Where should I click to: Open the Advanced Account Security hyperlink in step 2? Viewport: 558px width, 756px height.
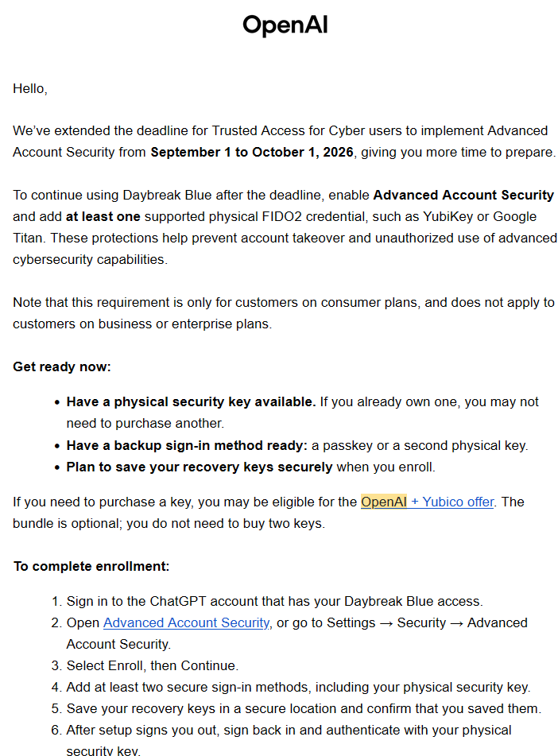point(186,623)
